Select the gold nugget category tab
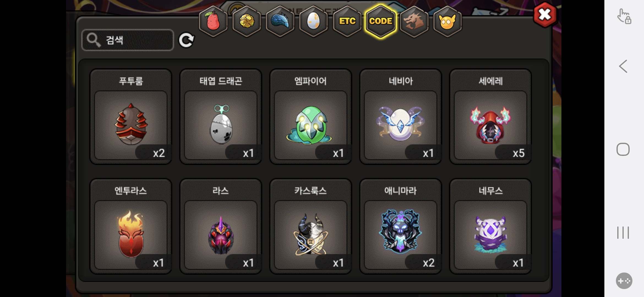The image size is (644, 297). point(247,21)
